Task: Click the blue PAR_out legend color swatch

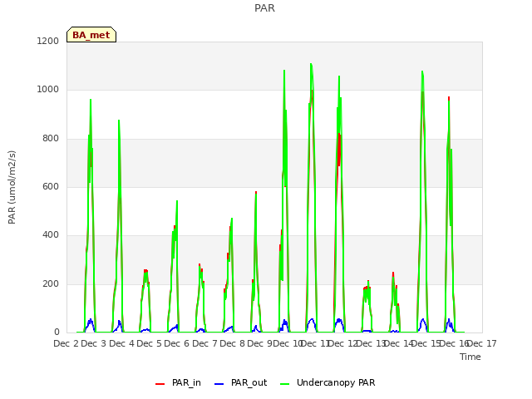Action: click(219, 384)
